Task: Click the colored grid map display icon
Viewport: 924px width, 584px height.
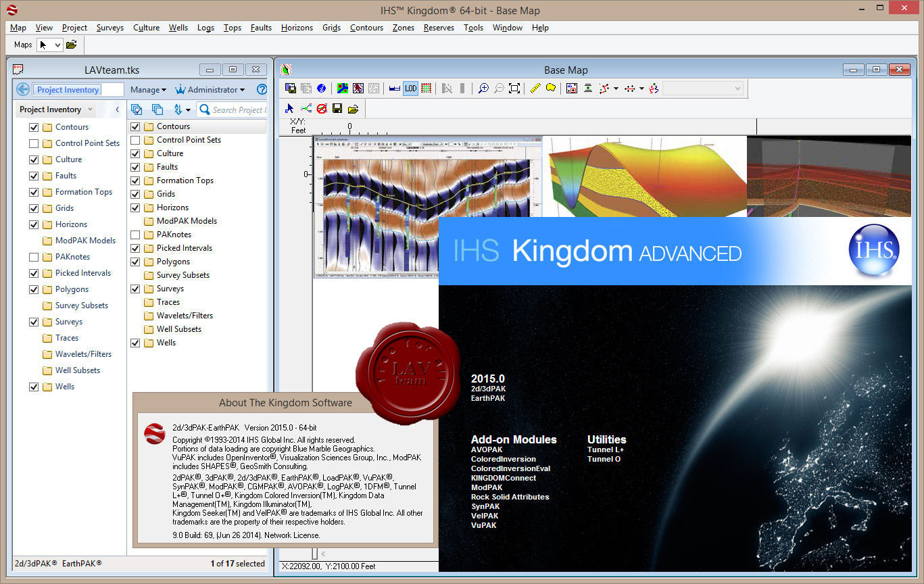Action: coord(343,89)
